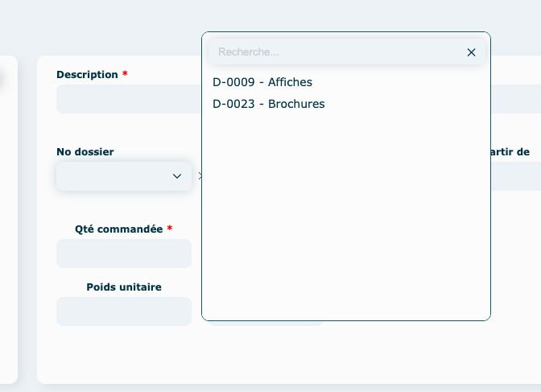The width and height of the screenshot is (541, 392).
Task: Click the partially visible left side panel
Action: pos(8,217)
